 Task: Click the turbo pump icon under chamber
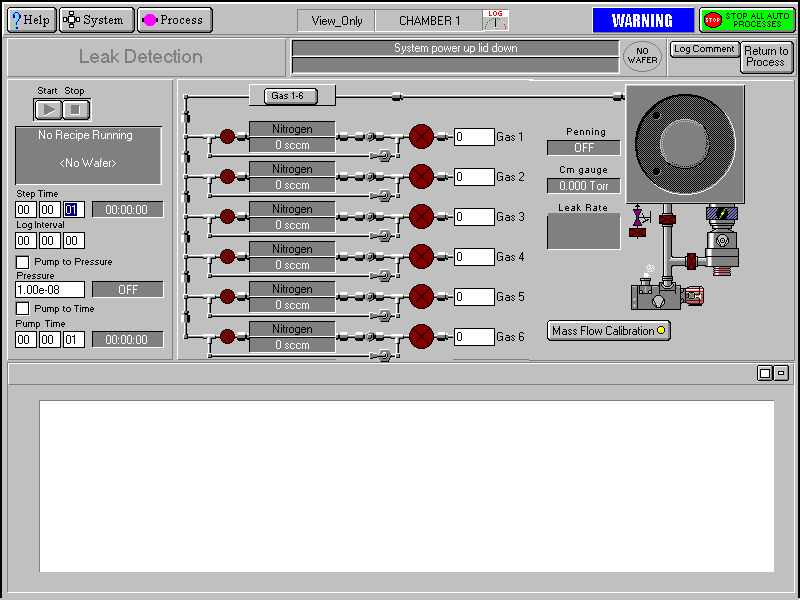[720, 240]
